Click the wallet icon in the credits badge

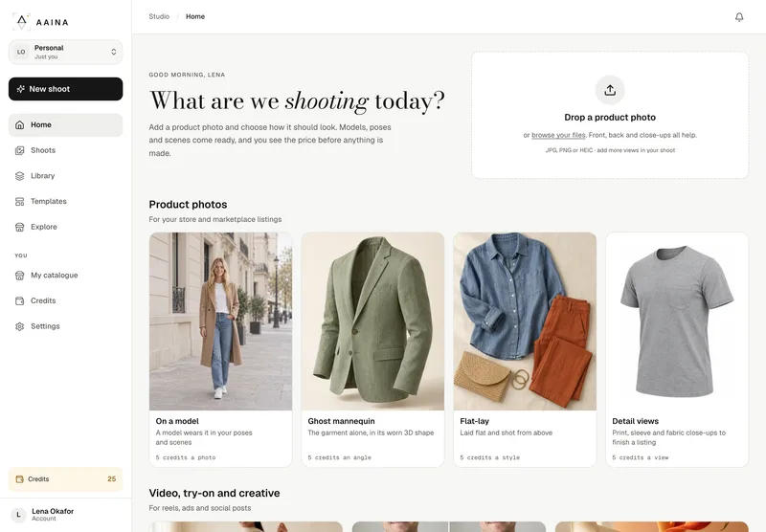(19, 479)
